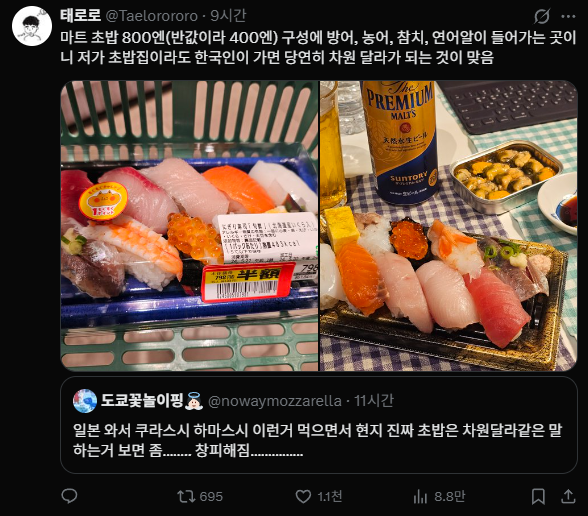Screen dimensions: 588x516
Task: Retweet the post with 695 reposts
Action: pos(200,496)
